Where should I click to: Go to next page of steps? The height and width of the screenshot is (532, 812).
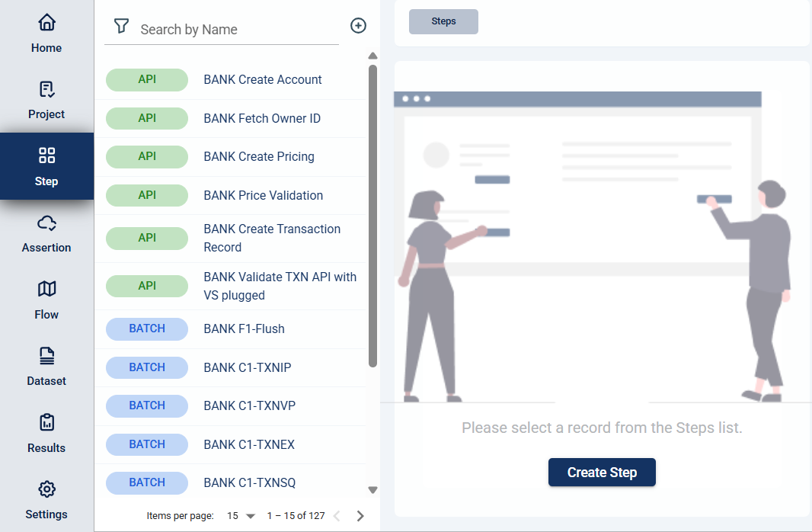coord(360,516)
